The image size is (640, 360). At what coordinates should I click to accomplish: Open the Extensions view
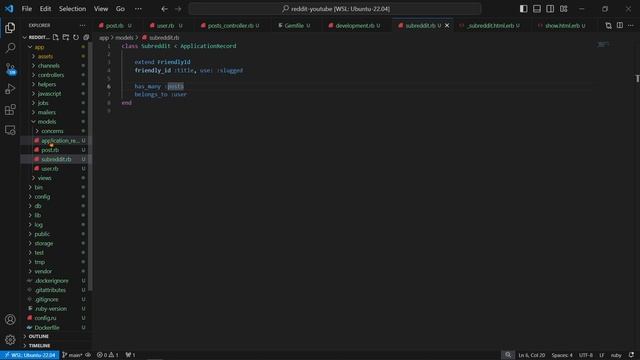10,109
